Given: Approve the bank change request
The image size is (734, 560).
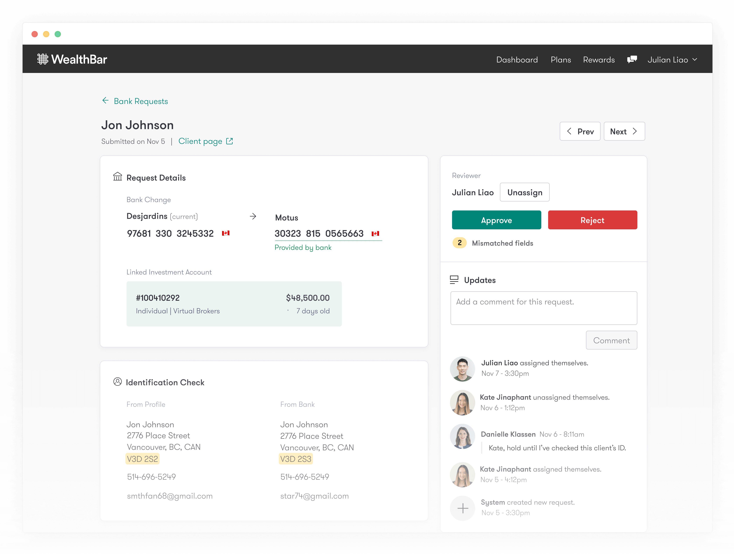Looking at the screenshot, I should click(x=496, y=220).
